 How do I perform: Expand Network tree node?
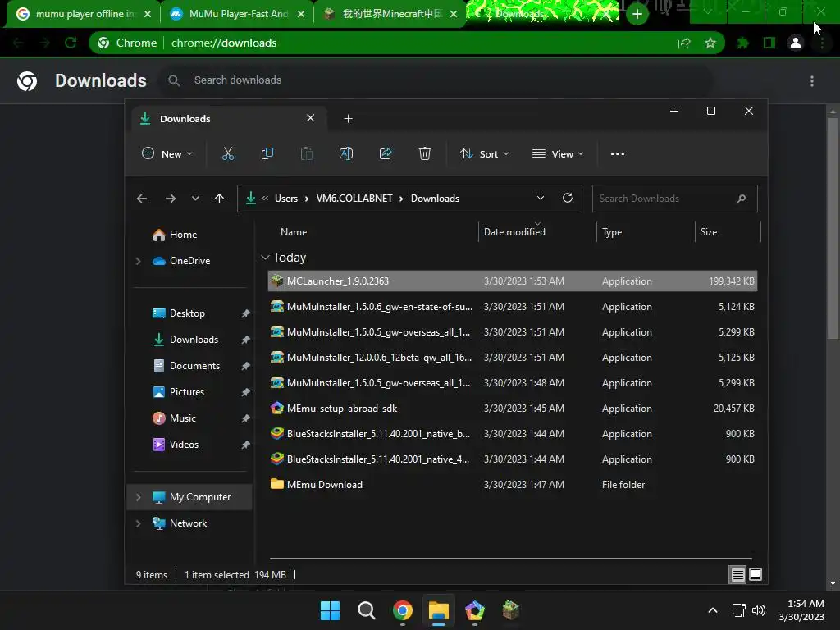[x=138, y=523]
